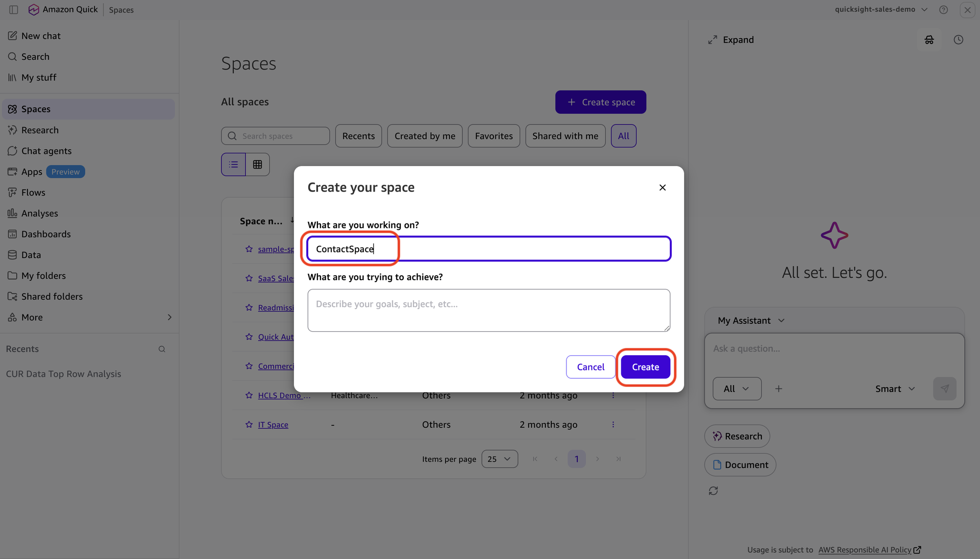Go to previous page arrow
Viewport: 980px width, 559px height.
coord(556,459)
